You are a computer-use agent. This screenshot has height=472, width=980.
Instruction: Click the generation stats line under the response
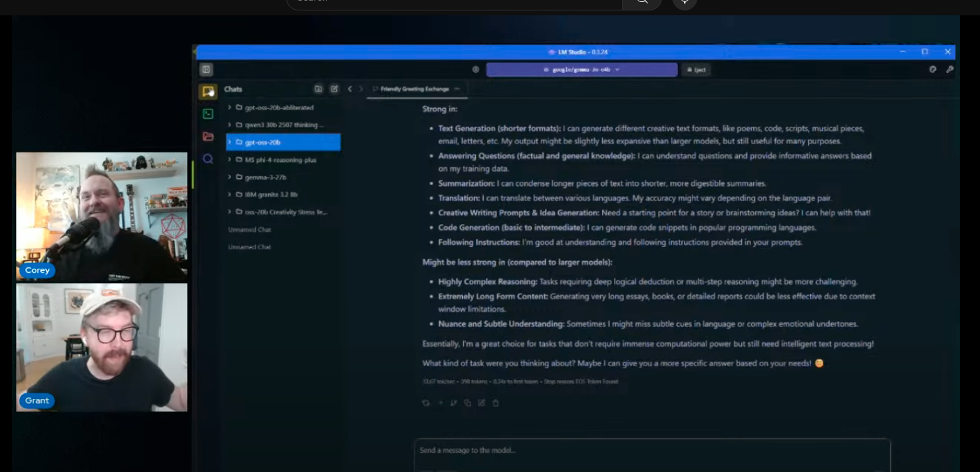pos(520,381)
